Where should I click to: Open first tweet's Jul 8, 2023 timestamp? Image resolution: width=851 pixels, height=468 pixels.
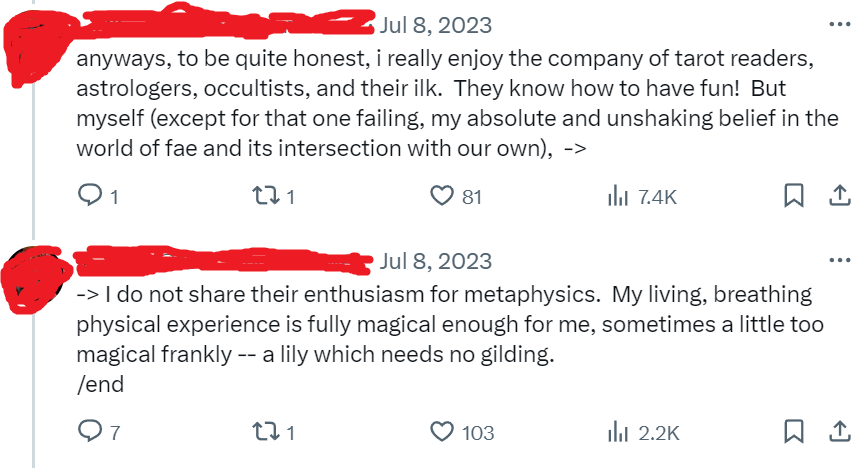coord(435,26)
